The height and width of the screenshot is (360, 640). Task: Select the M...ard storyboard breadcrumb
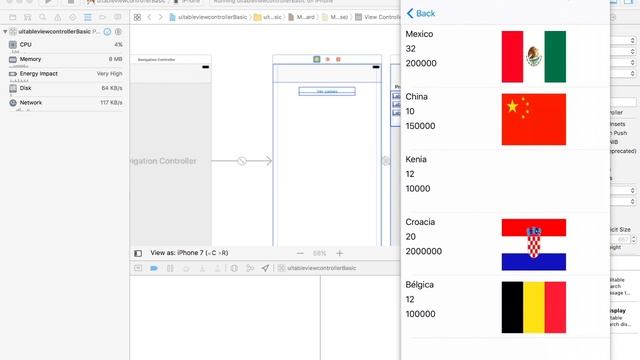pyautogui.click(x=301, y=17)
